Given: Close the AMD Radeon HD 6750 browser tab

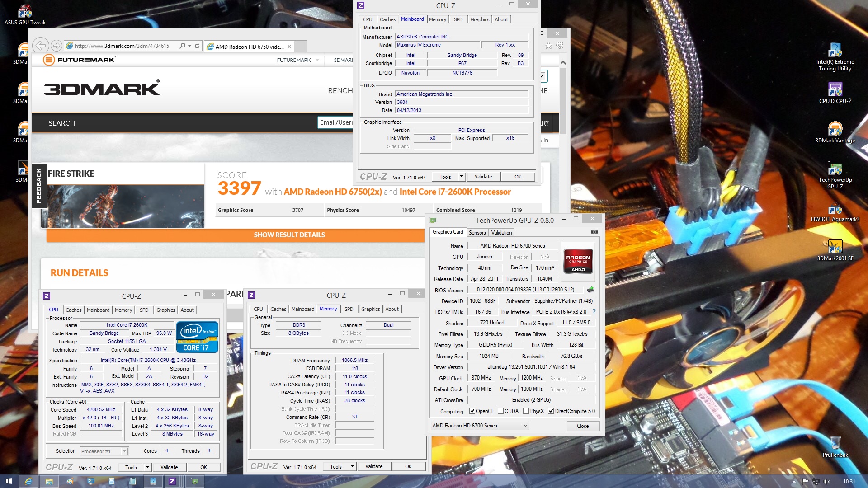Looking at the screenshot, I should [x=289, y=47].
